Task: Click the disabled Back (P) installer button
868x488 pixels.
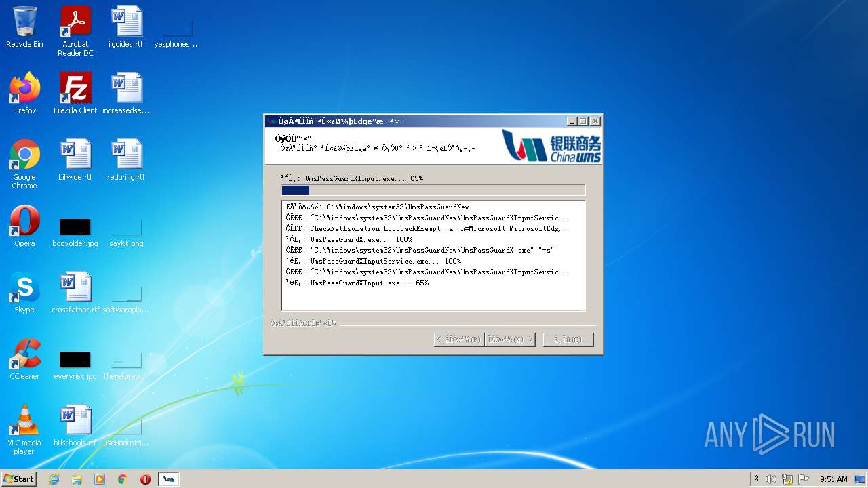Action: point(459,340)
